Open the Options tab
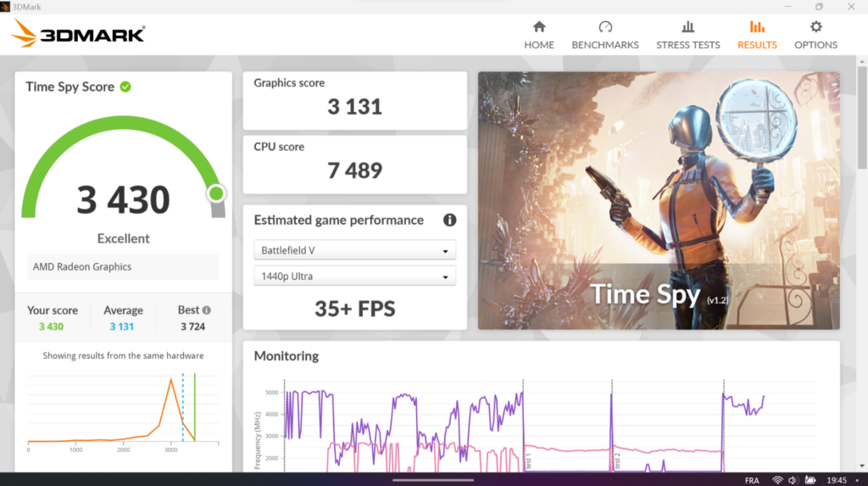The image size is (868, 486). pyautogui.click(x=815, y=35)
